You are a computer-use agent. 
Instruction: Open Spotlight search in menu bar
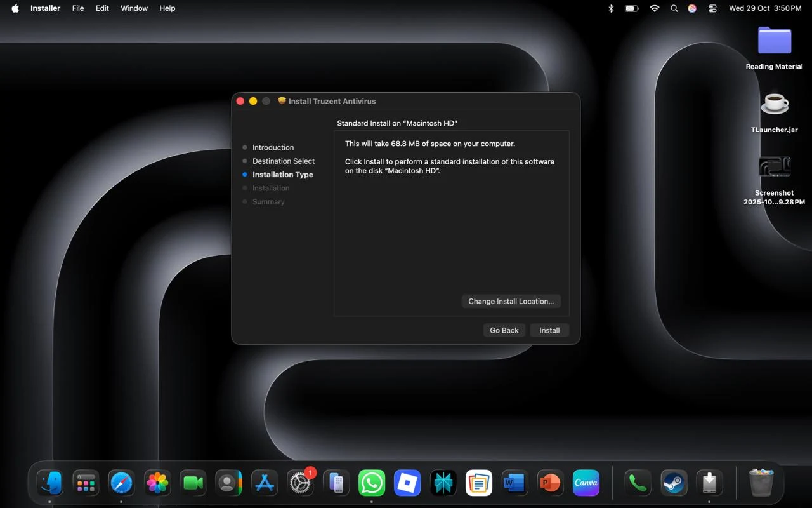(x=674, y=8)
